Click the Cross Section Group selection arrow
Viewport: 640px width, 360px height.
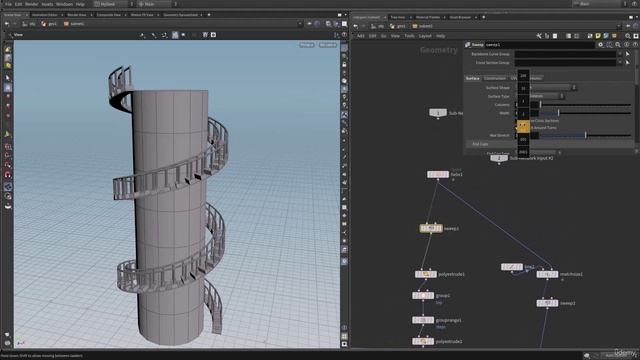(628, 63)
